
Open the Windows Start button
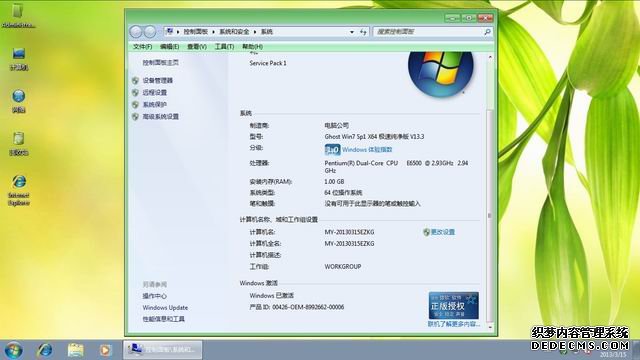coord(13,350)
